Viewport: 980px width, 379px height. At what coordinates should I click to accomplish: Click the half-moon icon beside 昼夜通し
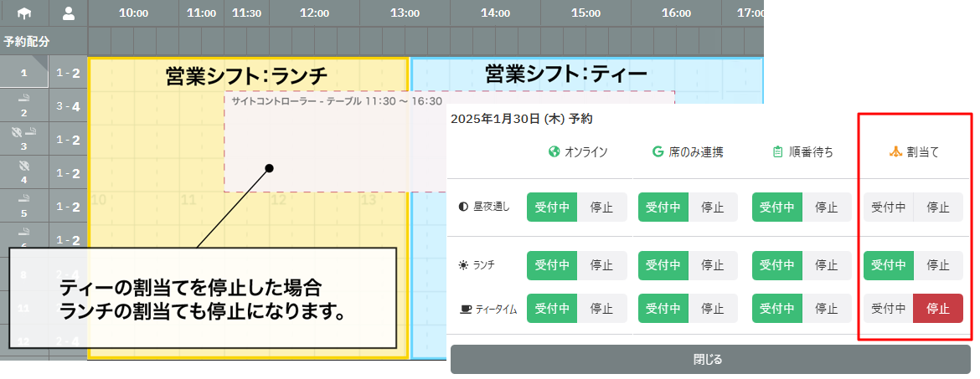(x=464, y=207)
